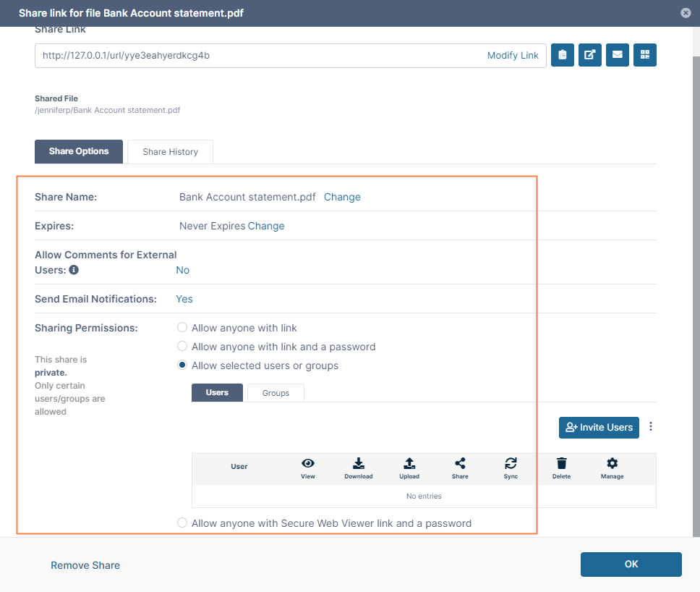Show QR code for share link
The height and width of the screenshot is (592, 700).
click(645, 55)
